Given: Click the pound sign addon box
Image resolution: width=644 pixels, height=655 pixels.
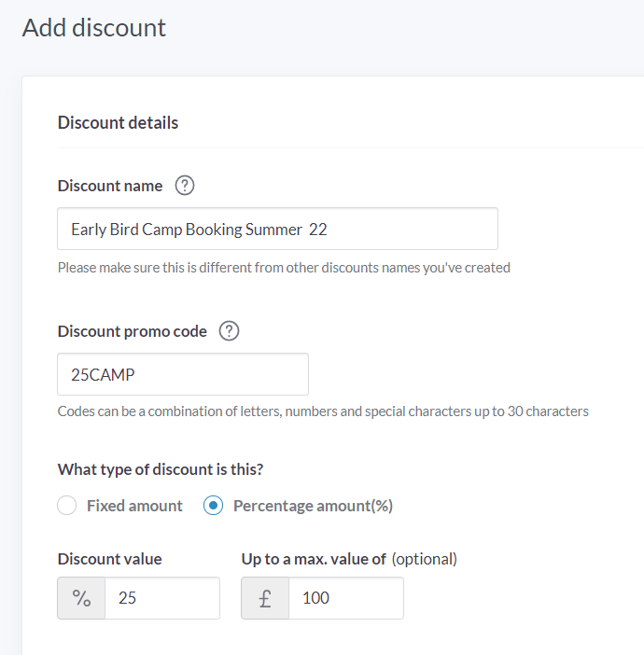Looking at the screenshot, I should point(265,598).
